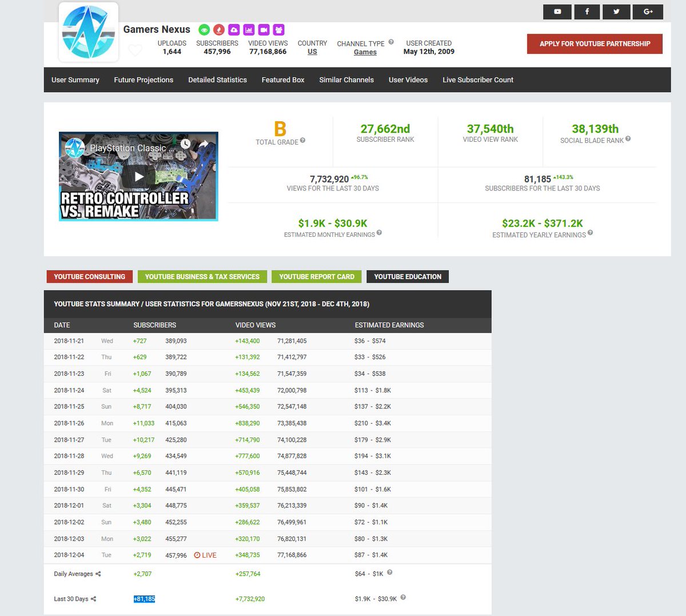The image size is (686, 616).
Task: Open the Google Plus social icon
Action: coord(648,11)
